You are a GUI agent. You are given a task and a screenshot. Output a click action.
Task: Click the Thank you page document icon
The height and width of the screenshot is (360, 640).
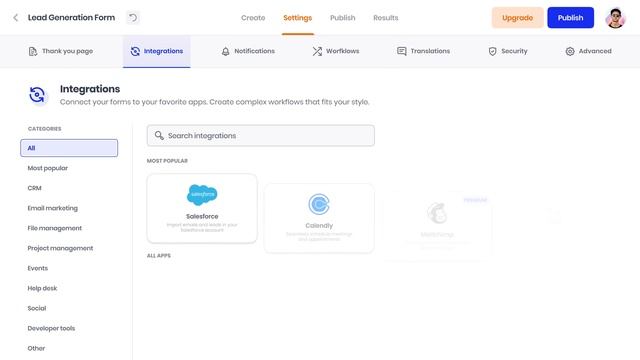(x=33, y=51)
